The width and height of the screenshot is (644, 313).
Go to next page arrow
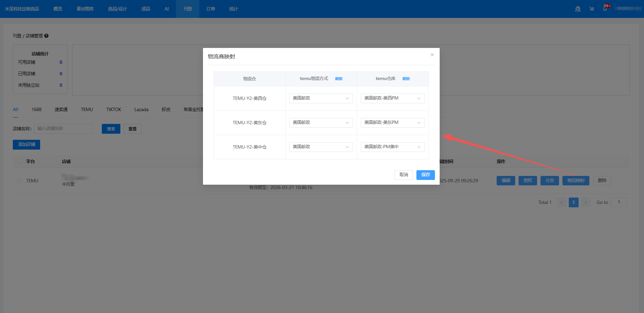586,202
